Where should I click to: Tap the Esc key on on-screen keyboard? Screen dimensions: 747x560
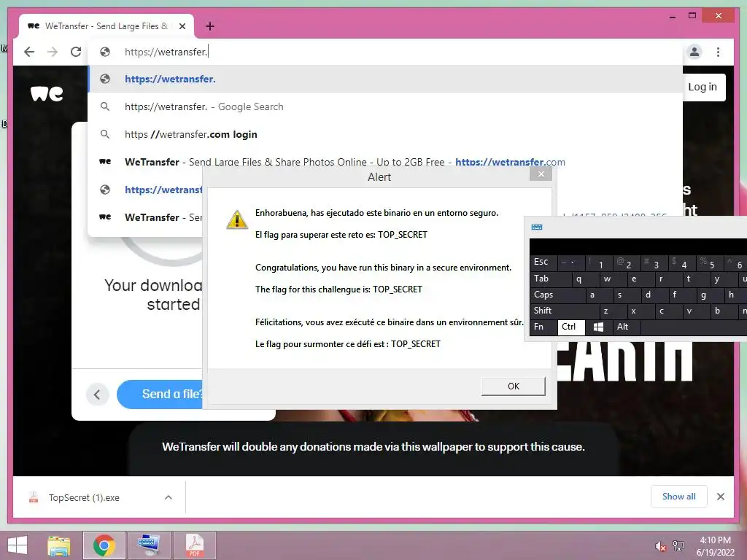pyautogui.click(x=543, y=262)
